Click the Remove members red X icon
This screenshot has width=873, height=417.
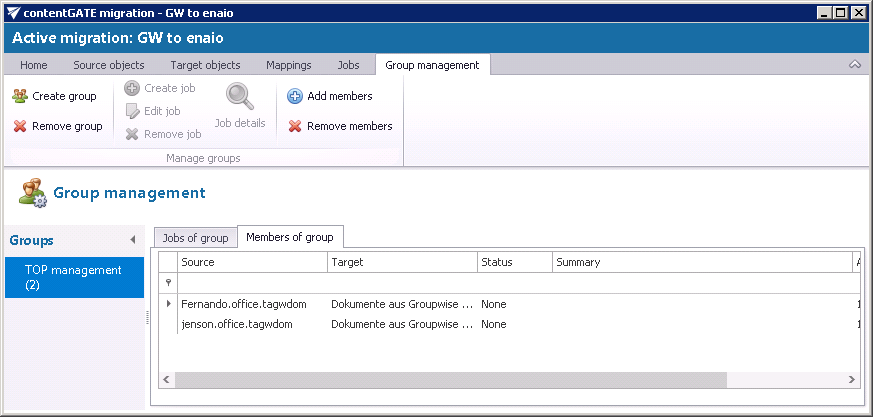pos(295,126)
